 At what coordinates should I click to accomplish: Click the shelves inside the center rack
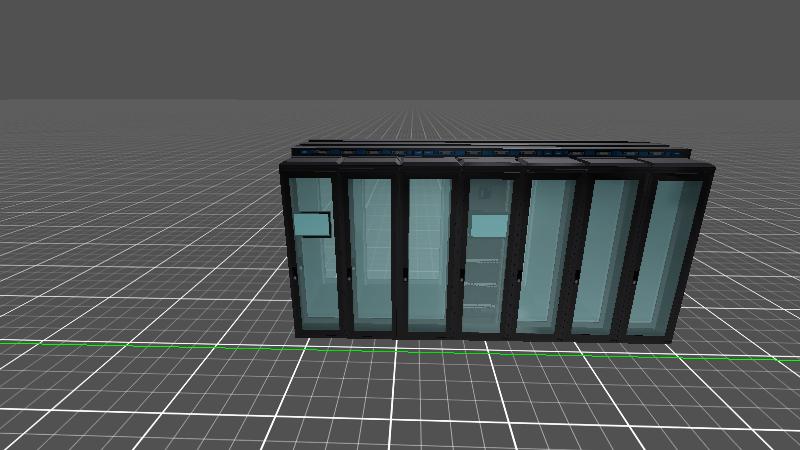(482, 285)
